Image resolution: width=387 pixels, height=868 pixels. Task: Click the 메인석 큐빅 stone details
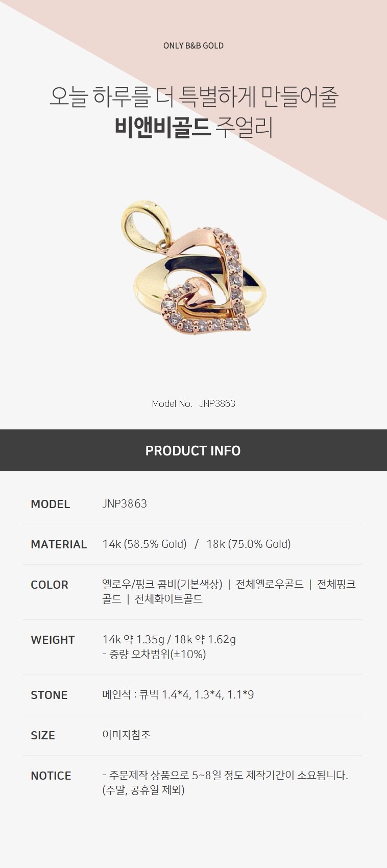(178, 694)
